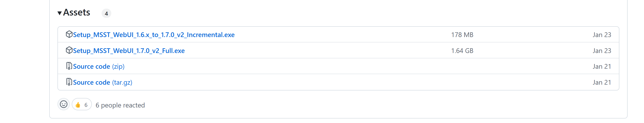Screen dimensions: 644x123
Task: Click Jan 21 date of the tar.gz row
Action: pyautogui.click(x=601, y=83)
